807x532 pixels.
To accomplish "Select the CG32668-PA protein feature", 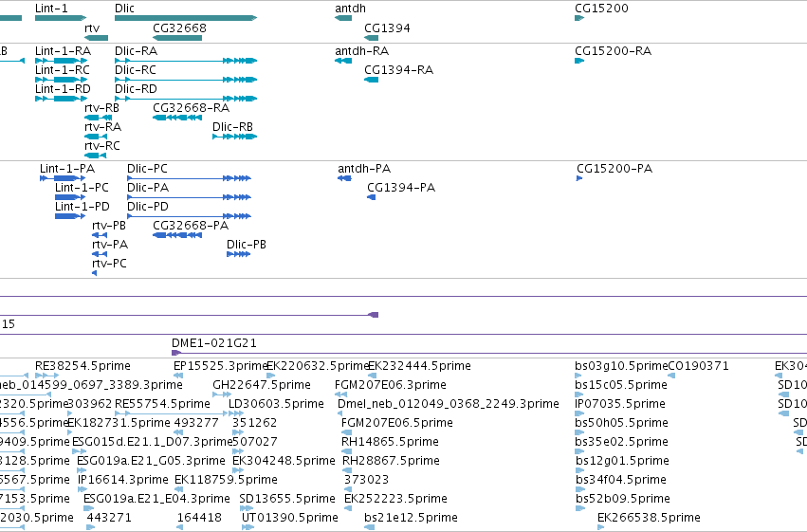I will [177, 235].
